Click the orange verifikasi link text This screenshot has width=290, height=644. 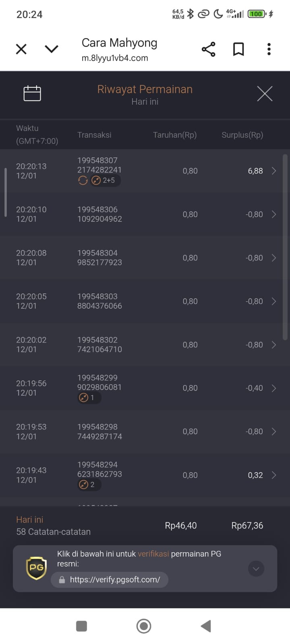[153, 554]
